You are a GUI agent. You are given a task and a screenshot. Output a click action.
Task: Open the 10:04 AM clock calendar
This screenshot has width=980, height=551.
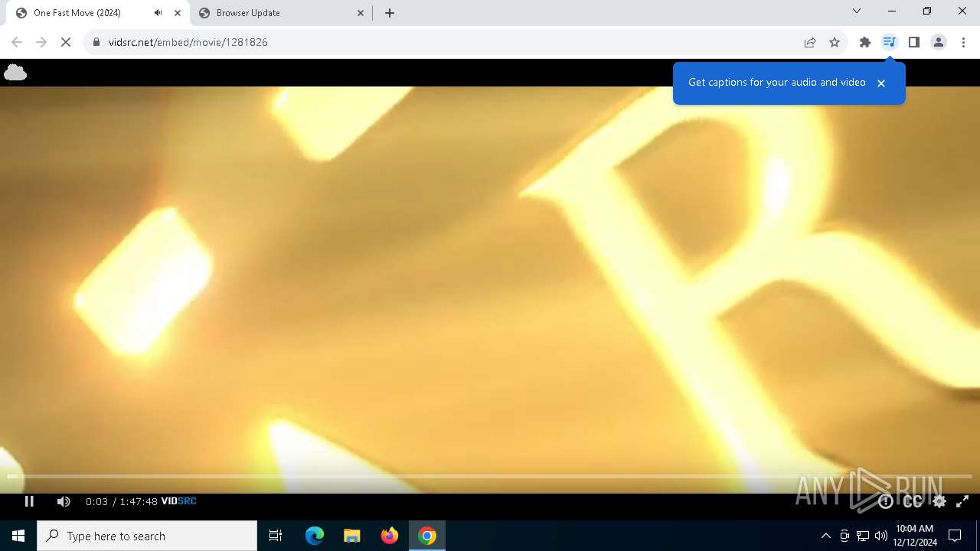pos(915,536)
